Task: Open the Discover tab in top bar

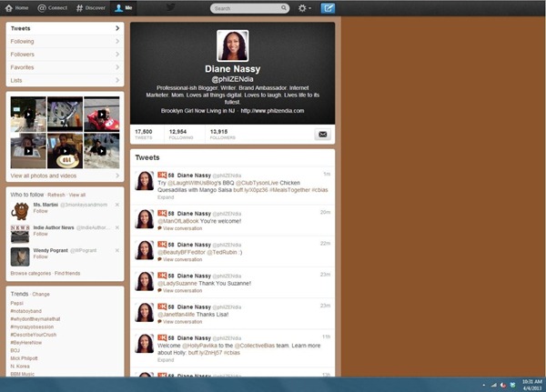Action: click(90, 7)
